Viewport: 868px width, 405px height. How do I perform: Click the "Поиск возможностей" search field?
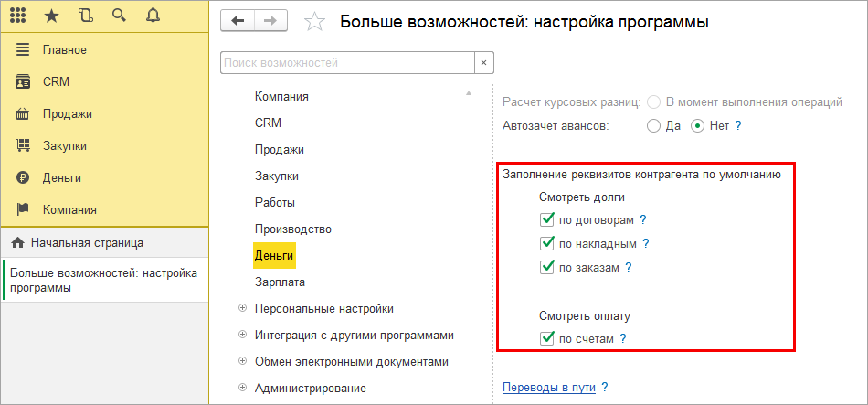coord(347,63)
